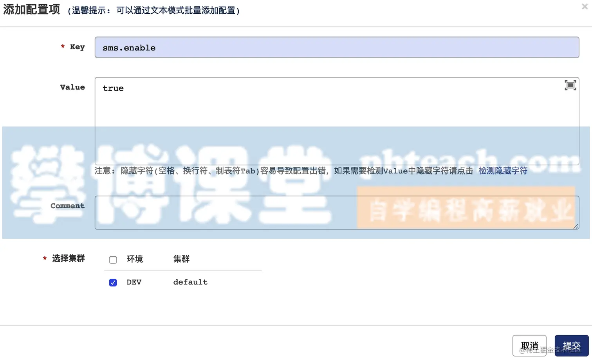Click the 'DEV' environment label

[134, 282]
